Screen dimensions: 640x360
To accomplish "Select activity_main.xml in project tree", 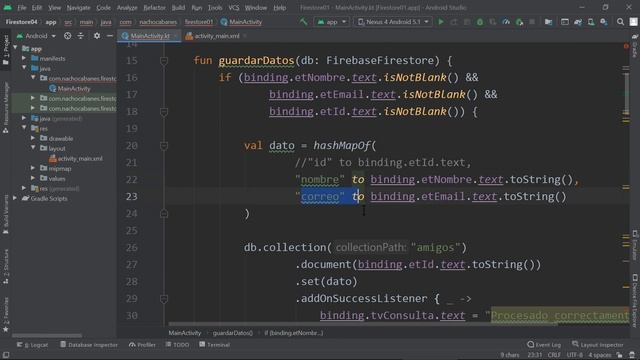I will coord(76,158).
